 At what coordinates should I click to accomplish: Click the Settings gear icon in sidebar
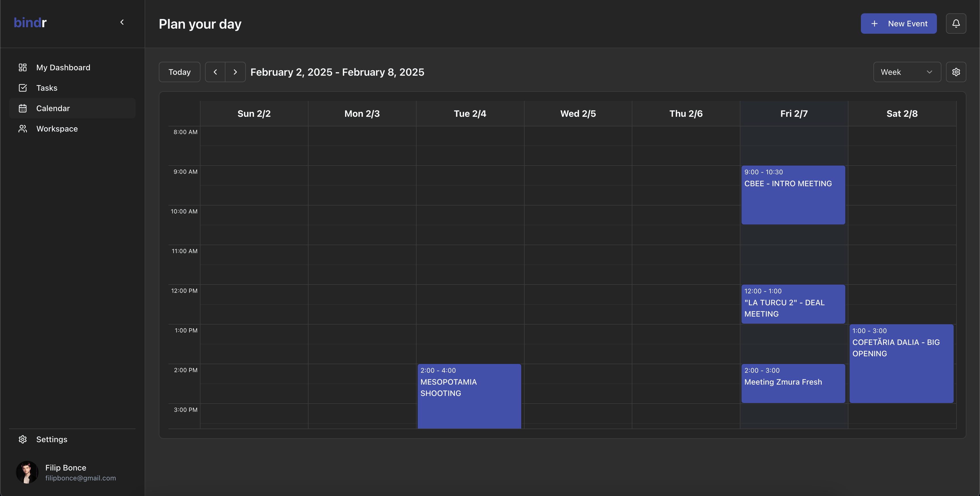click(x=23, y=439)
